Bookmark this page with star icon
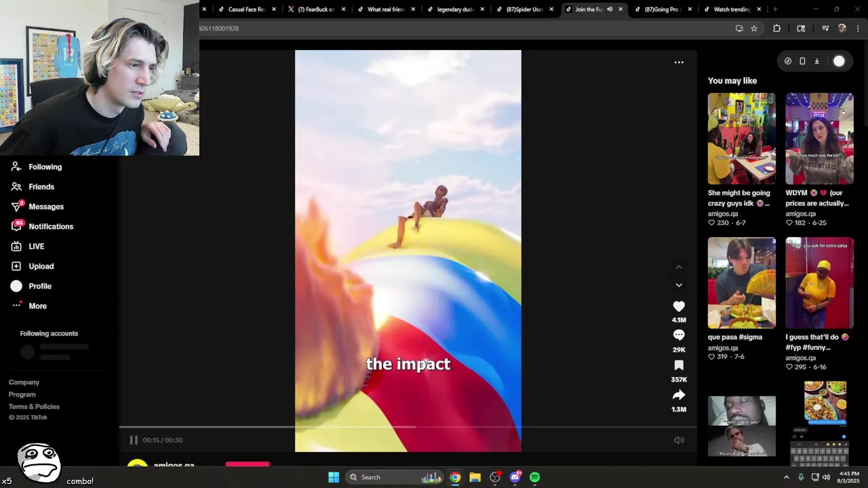This screenshot has height=488, width=868. pos(754,28)
